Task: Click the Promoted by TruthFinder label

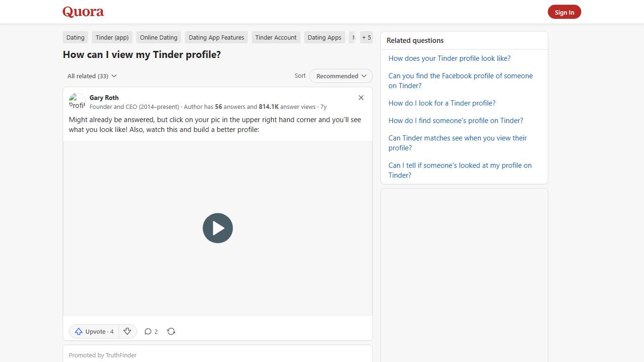Action: (x=102, y=355)
